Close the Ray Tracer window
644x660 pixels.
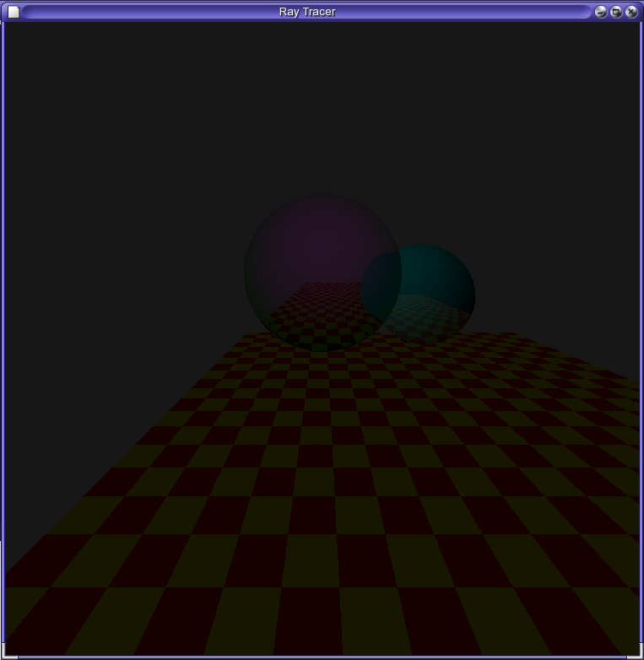click(x=631, y=12)
